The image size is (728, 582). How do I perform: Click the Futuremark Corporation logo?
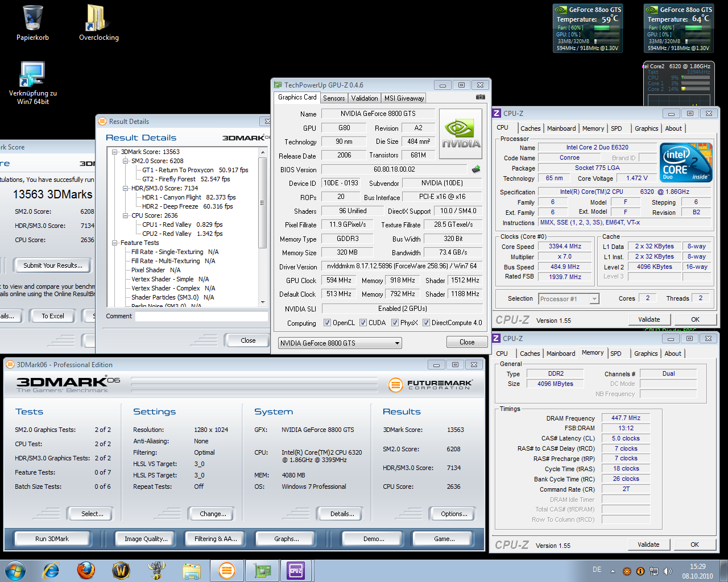[x=431, y=385]
